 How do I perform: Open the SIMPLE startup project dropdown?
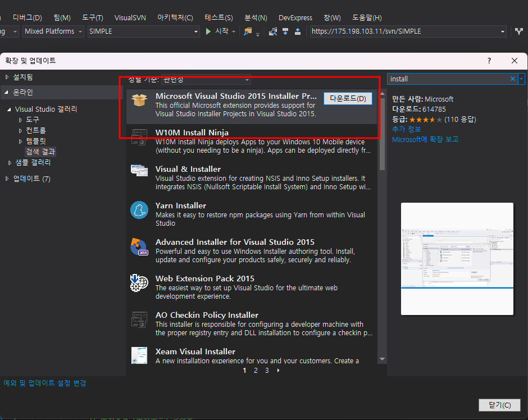click(x=195, y=31)
